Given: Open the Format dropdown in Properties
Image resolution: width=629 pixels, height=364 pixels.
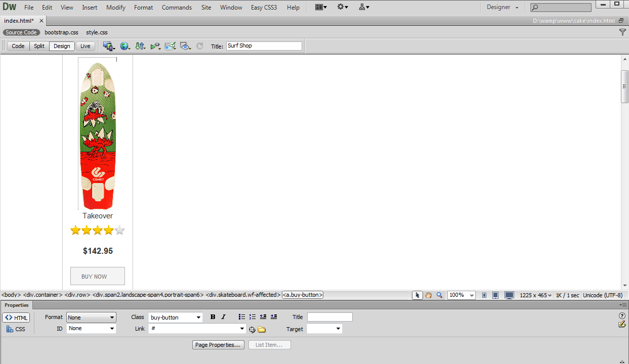Looking at the screenshot, I should (91, 317).
